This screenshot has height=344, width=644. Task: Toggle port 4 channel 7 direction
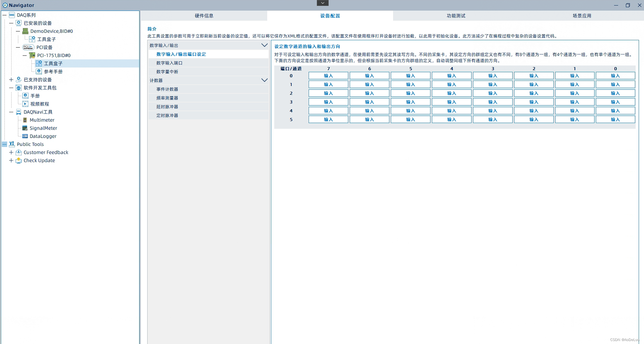point(328,111)
